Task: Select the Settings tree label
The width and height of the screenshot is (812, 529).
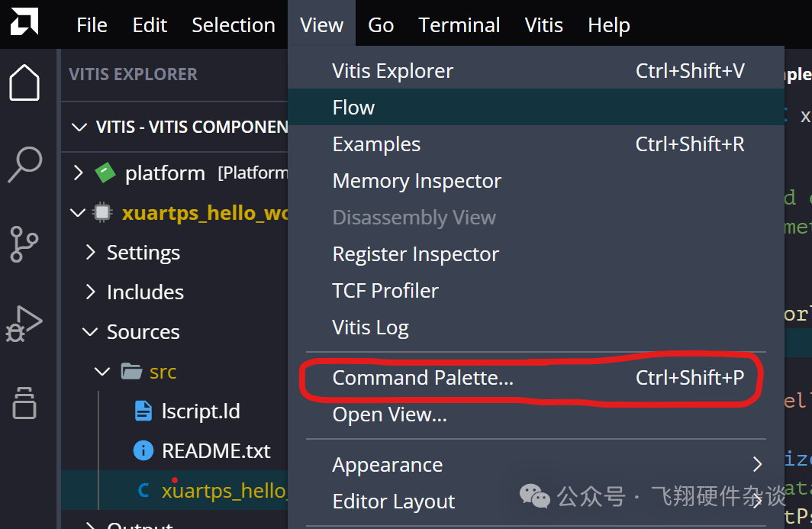Action: 143,253
